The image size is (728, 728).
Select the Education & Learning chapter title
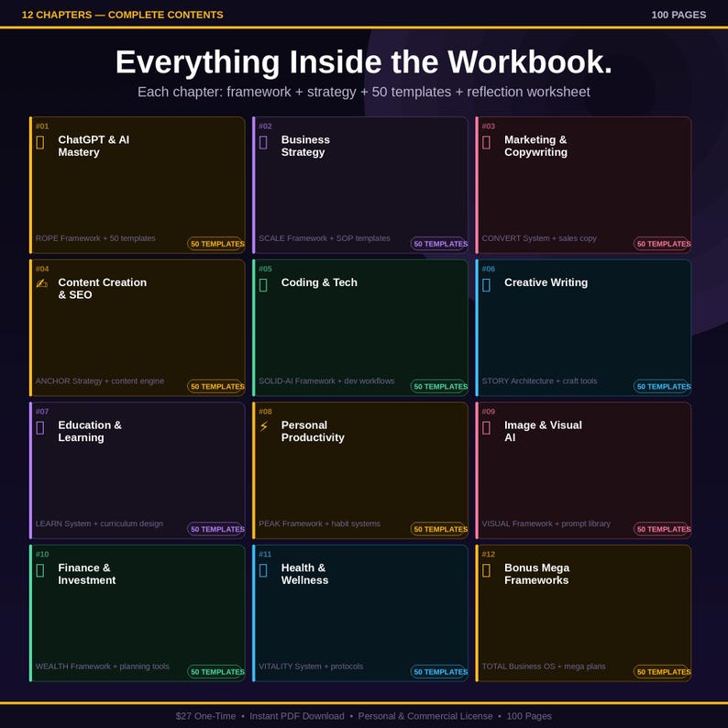tap(90, 431)
